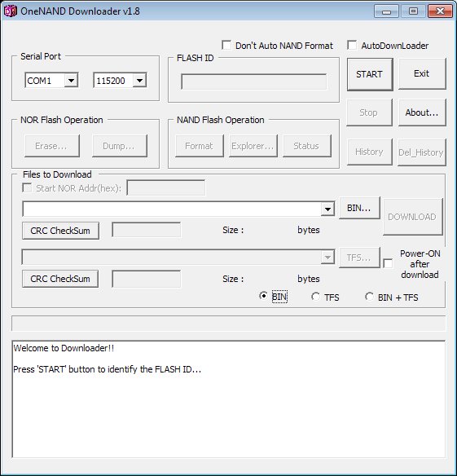Browse for a file with TFS... button
The height and width of the screenshot is (476, 457).
(359, 258)
